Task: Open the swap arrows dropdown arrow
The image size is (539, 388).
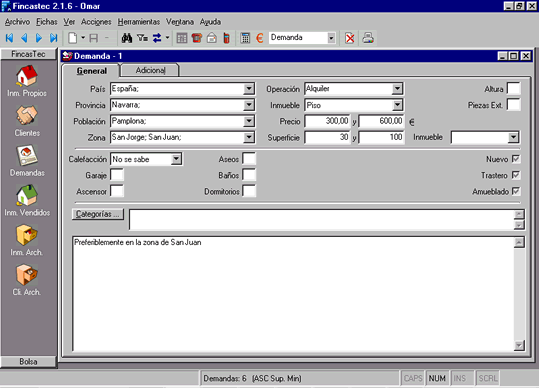Action: [167, 38]
